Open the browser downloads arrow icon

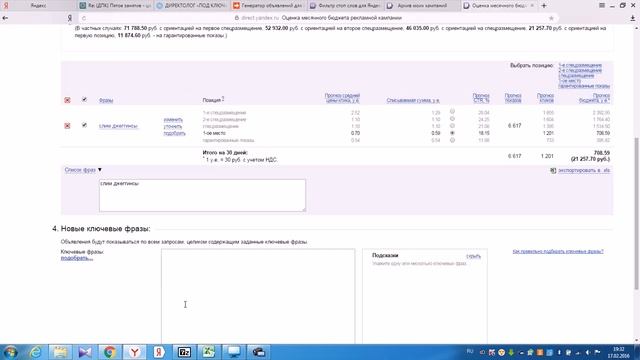click(x=633, y=18)
